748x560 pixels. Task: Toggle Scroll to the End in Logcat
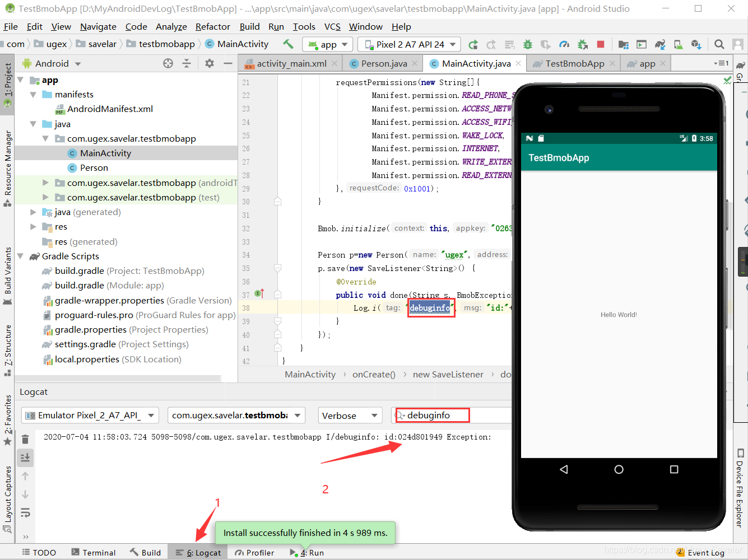pos(25,458)
